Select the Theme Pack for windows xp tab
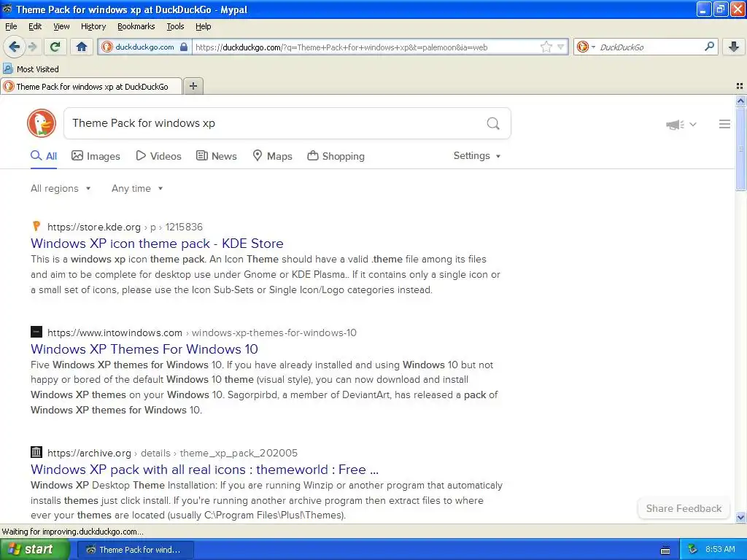The width and height of the screenshot is (747, 560). pos(91,87)
